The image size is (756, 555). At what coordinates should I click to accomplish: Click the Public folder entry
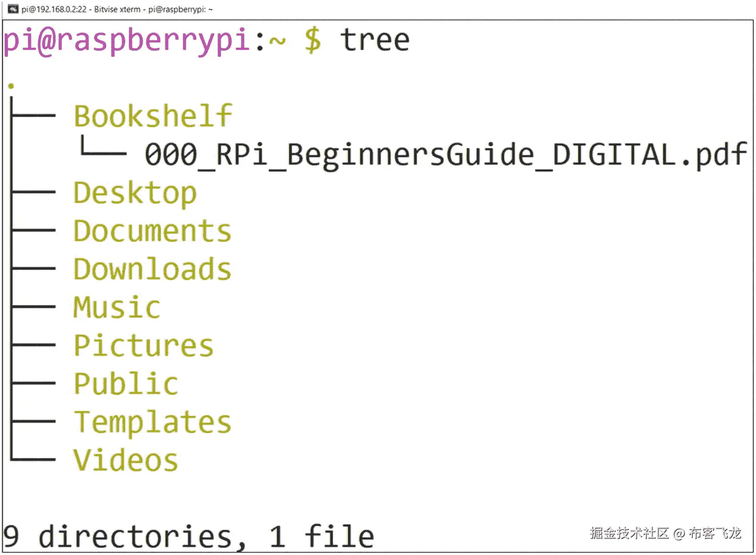point(125,384)
